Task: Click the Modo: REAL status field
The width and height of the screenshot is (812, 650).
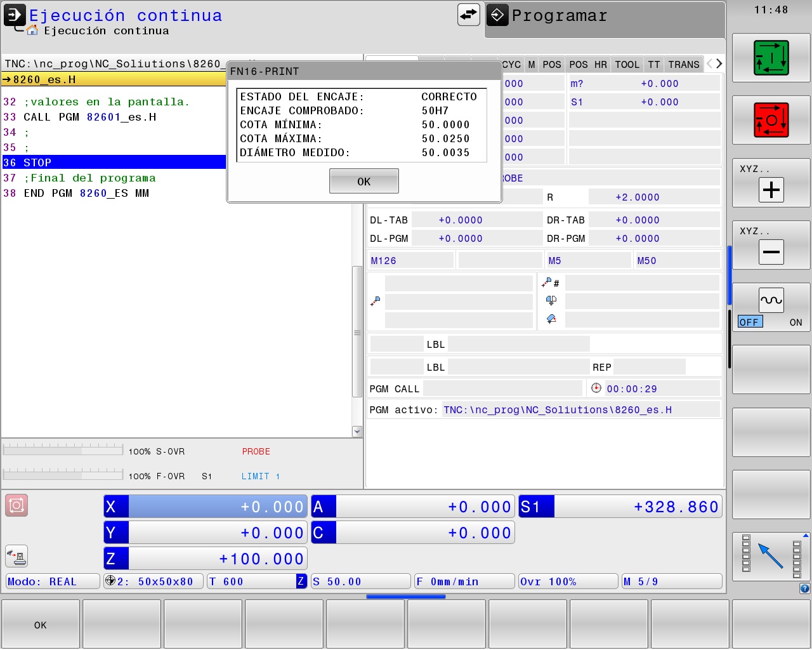Action: point(53,581)
